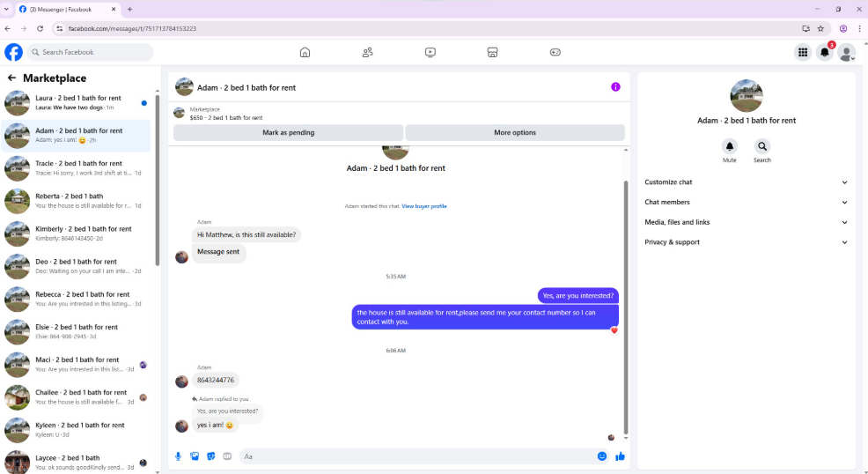Image resolution: width=868 pixels, height=474 pixels.
Task: Expand the Customize chat section
Action: pos(746,182)
